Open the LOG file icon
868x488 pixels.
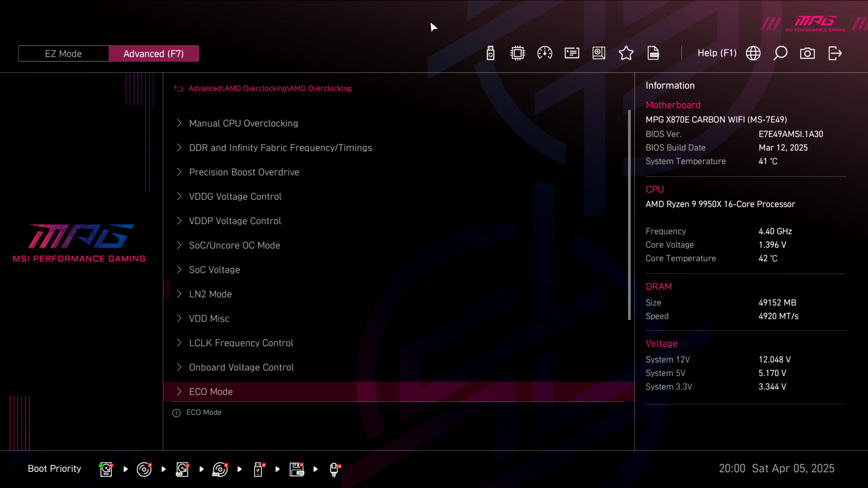point(653,53)
